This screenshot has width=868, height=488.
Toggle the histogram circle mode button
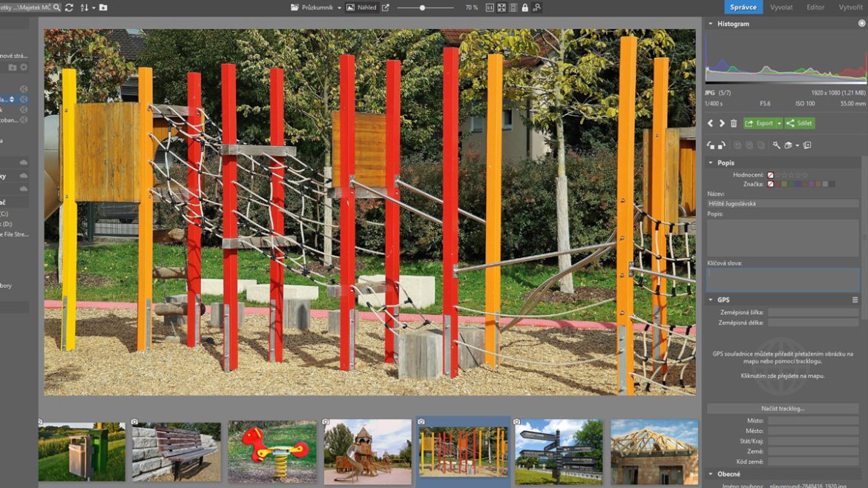pyautogui.click(x=861, y=24)
